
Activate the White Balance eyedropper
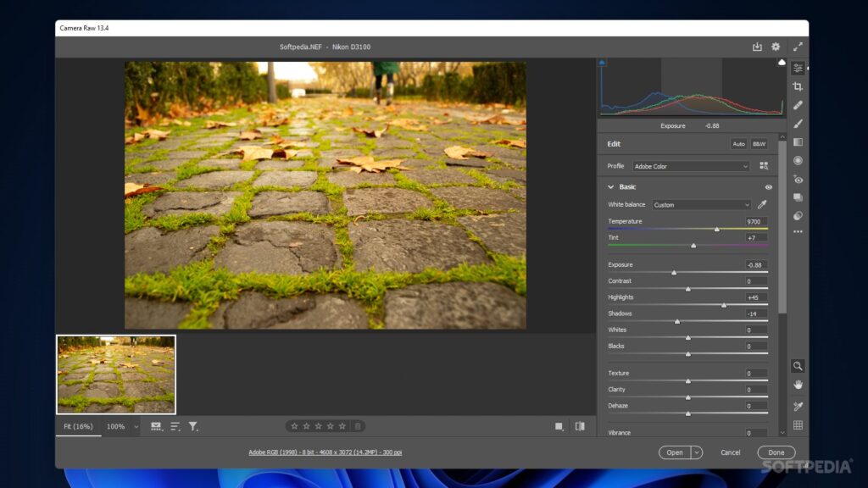(760, 204)
